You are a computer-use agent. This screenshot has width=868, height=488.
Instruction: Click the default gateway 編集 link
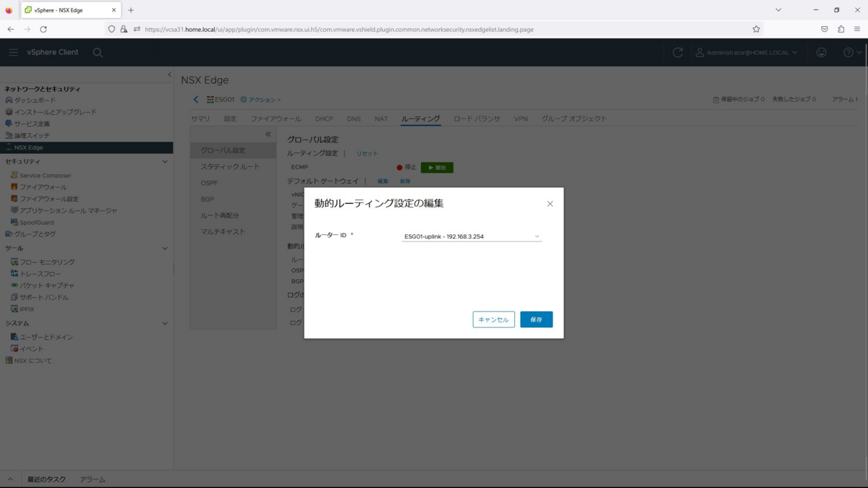pyautogui.click(x=383, y=181)
